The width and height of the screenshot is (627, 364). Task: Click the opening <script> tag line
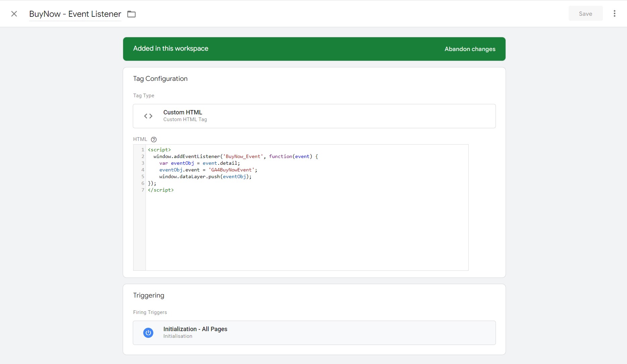click(159, 150)
